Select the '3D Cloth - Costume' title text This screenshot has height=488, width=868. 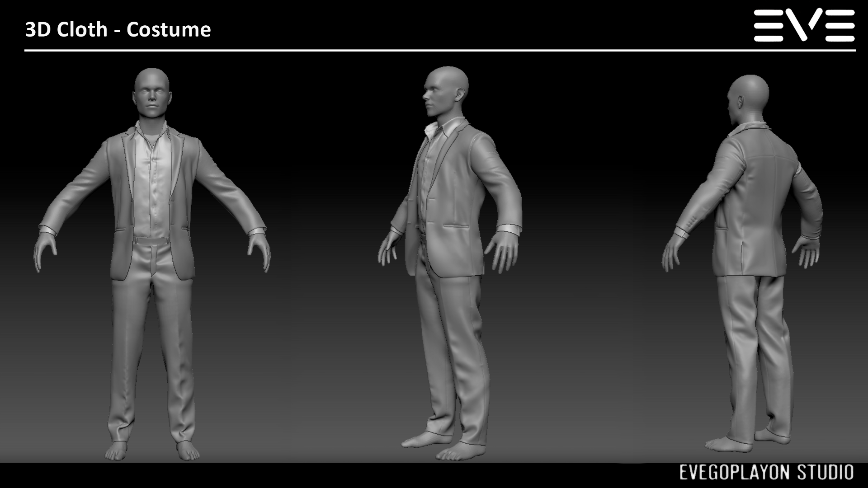[x=118, y=30]
